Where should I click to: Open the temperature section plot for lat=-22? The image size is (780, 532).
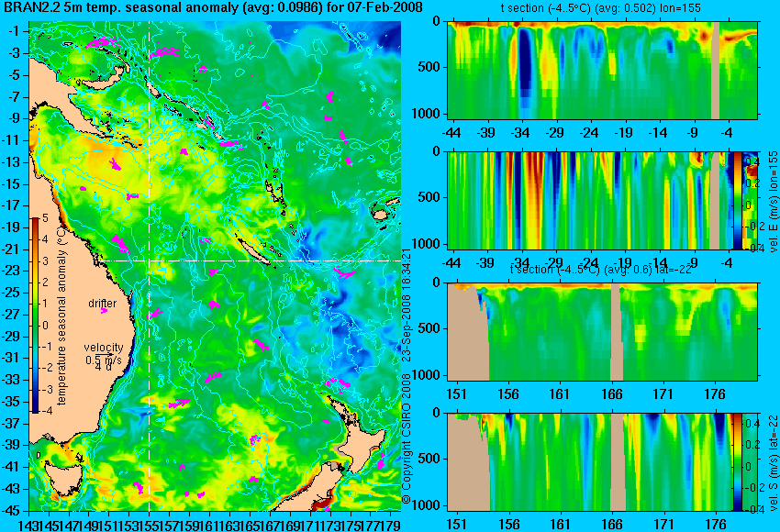(603, 332)
